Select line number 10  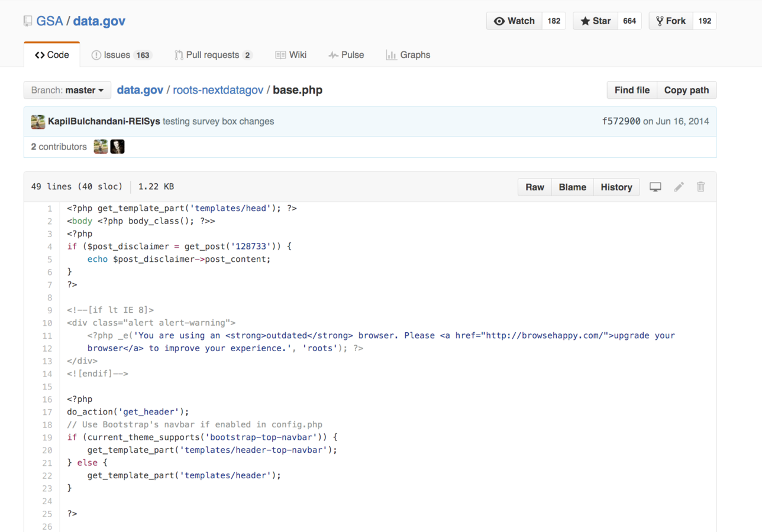coord(47,323)
